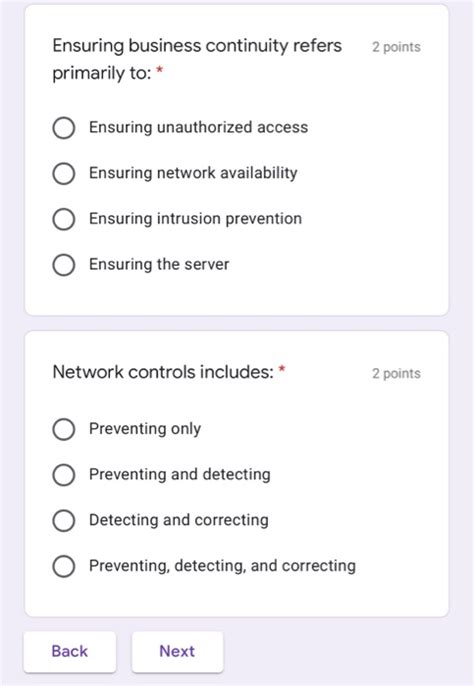This screenshot has height=686, width=474.
Task: Click the 'Preventing only' label text
Action: coord(145,429)
